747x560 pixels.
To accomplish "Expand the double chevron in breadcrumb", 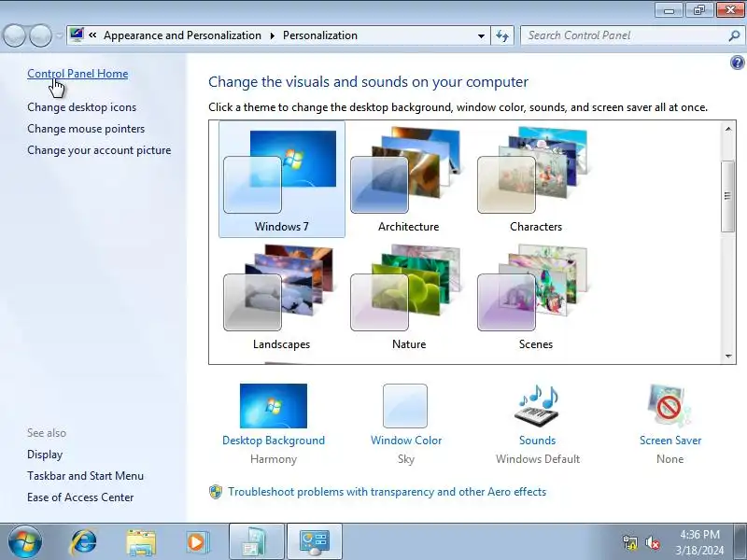I will [x=92, y=35].
